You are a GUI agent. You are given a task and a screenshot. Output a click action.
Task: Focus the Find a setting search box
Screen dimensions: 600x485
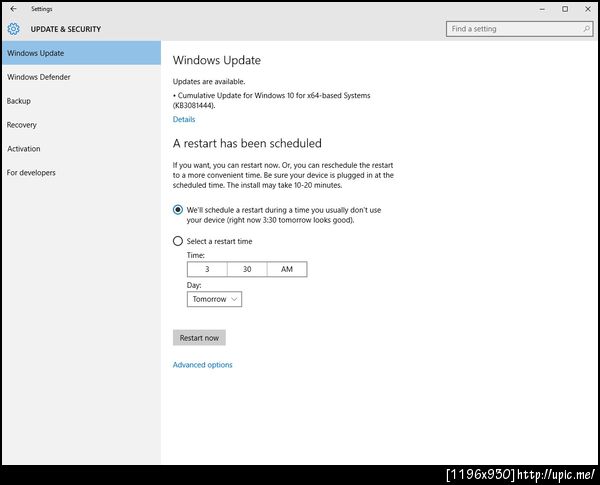519,29
